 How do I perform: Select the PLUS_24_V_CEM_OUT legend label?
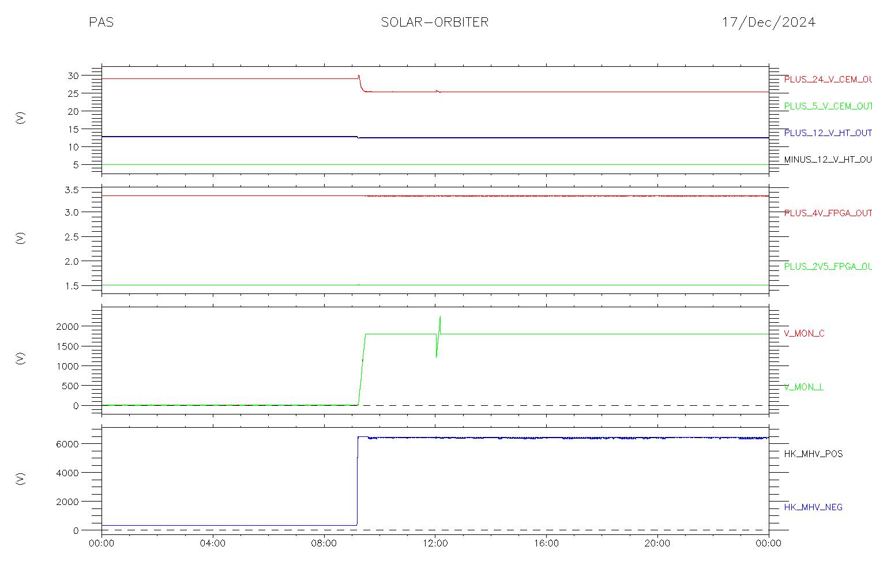coord(828,80)
